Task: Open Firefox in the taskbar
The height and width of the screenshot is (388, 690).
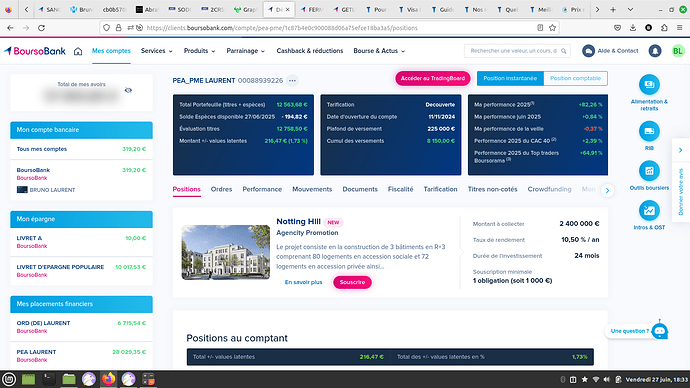Action: tap(108, 379)
